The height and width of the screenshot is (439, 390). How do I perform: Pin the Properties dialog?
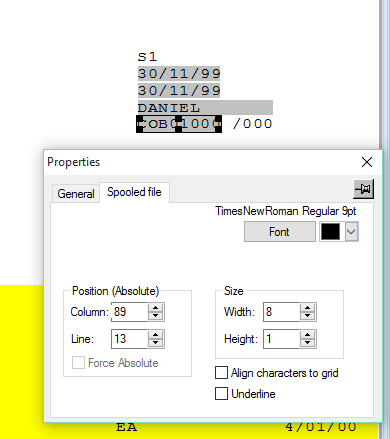(x=363, y=189)
